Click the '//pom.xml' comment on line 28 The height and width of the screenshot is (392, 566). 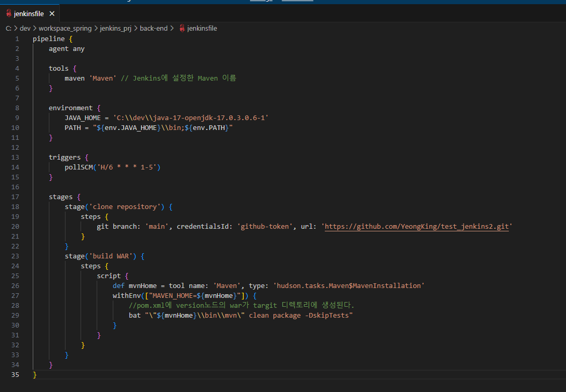(x=242, y=305)
